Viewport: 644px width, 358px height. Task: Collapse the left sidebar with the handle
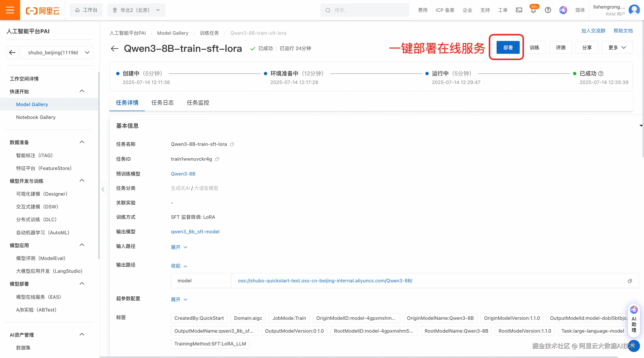coord(103,189)
